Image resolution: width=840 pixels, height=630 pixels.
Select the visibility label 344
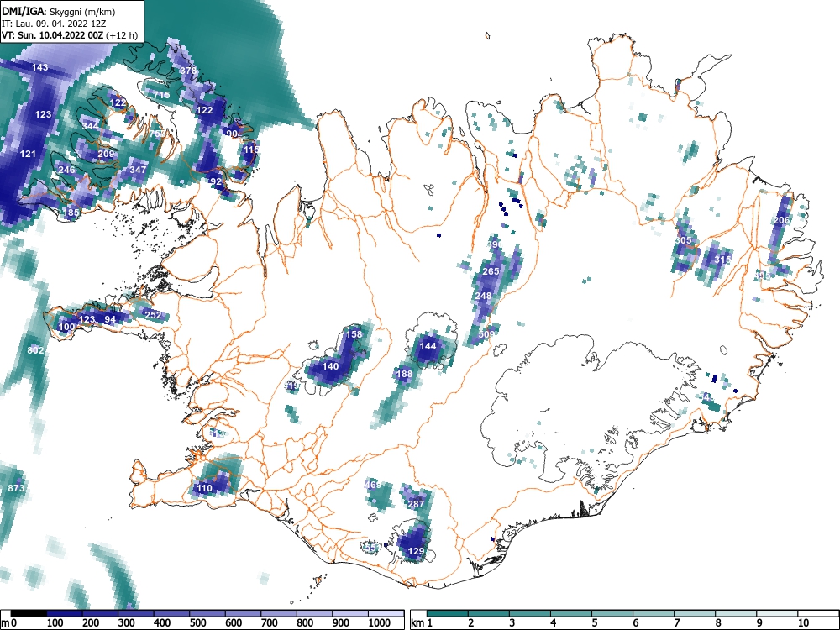click(90, 125)
